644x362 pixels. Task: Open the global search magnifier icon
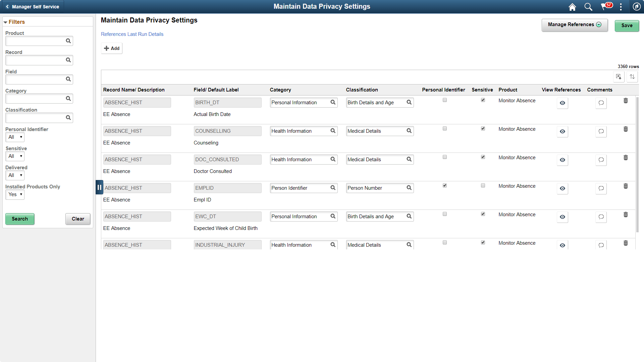point(588,7)
